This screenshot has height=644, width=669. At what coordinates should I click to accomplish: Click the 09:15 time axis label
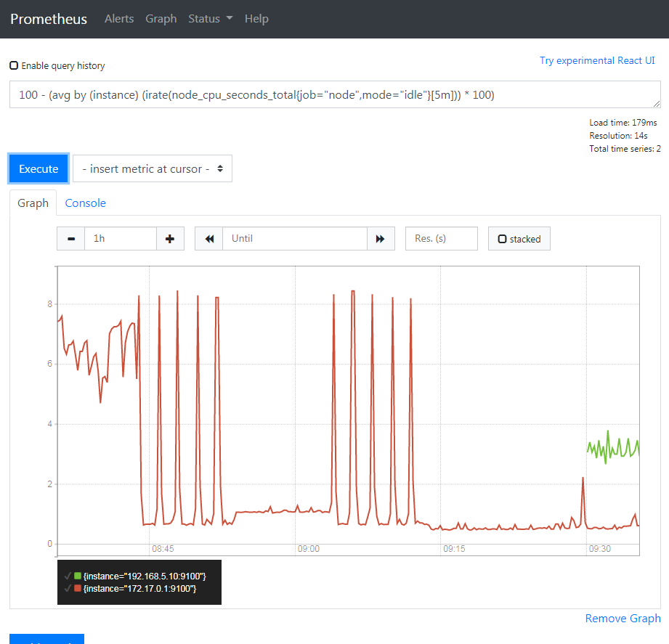454,549
